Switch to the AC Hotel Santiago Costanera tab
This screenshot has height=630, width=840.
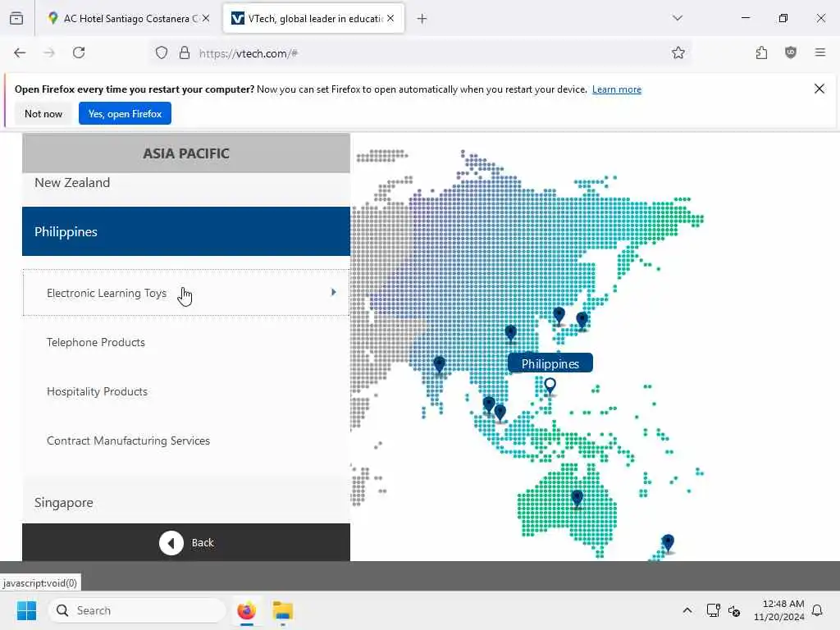pos(129,18)
